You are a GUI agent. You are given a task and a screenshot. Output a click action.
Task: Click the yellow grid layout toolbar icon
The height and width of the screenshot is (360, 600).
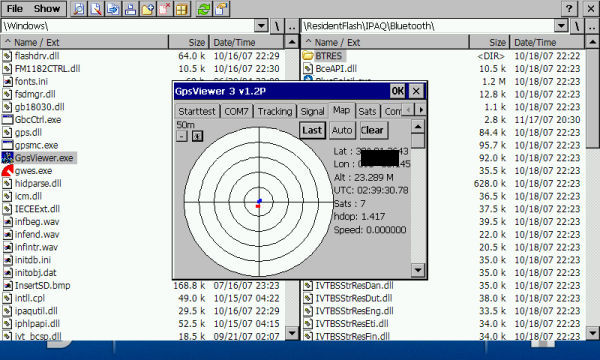click(182, 9)
